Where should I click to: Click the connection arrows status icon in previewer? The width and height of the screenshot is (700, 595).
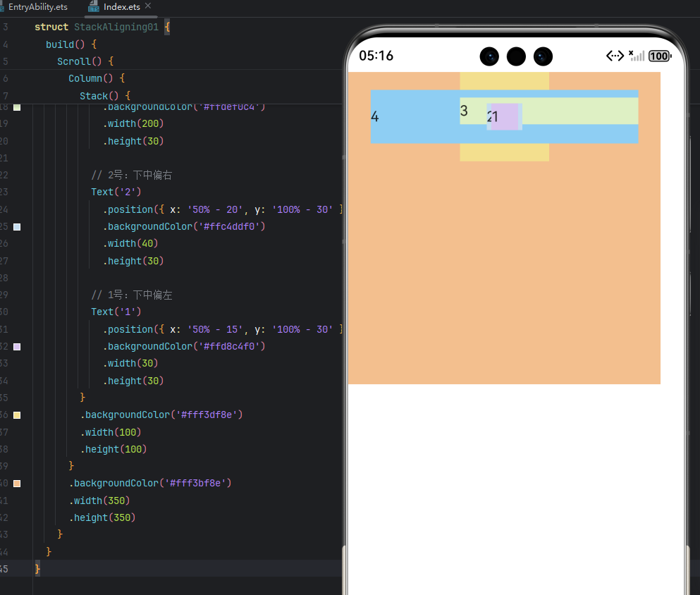coord(615,56)
